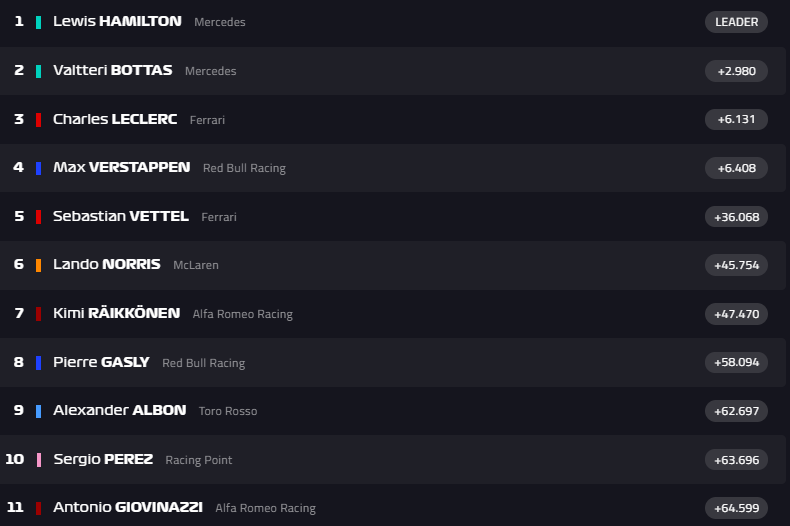Click the +6.131 time gap badge

point(736,119)
